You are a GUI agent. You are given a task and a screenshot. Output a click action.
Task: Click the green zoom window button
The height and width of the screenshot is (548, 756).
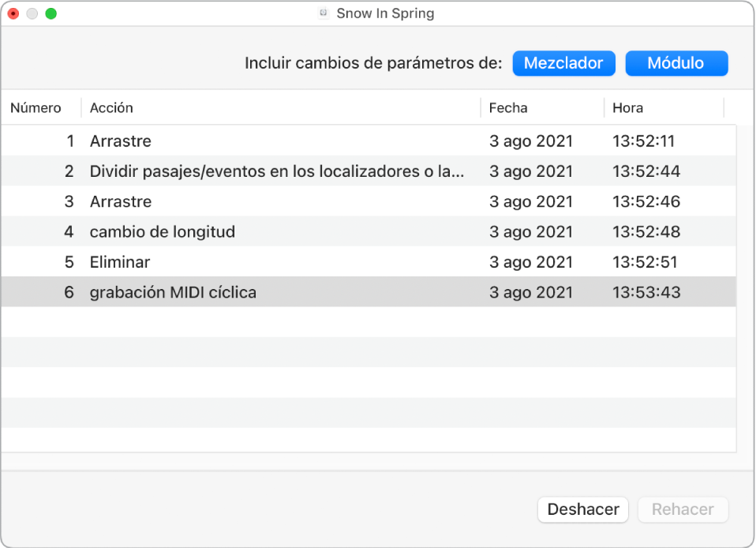[x=51, y=13]
